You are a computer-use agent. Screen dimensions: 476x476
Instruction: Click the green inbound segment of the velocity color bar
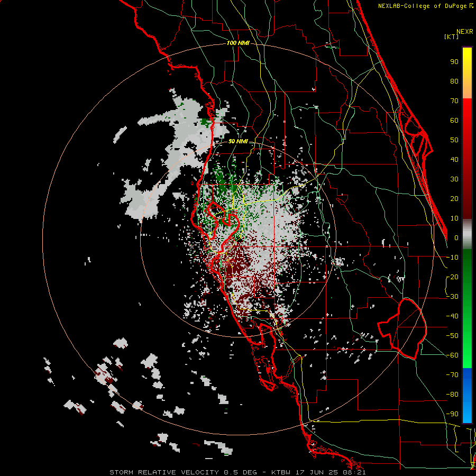(467, 308)
